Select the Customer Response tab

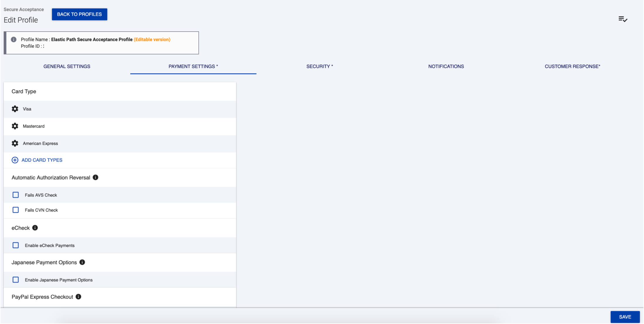tap(572, 66)
